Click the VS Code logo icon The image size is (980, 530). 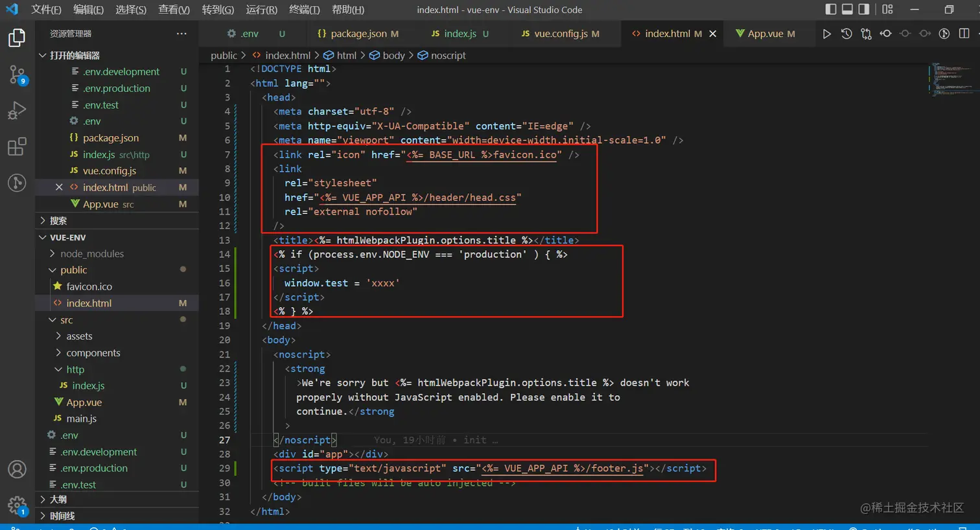[x=12, y=9]
